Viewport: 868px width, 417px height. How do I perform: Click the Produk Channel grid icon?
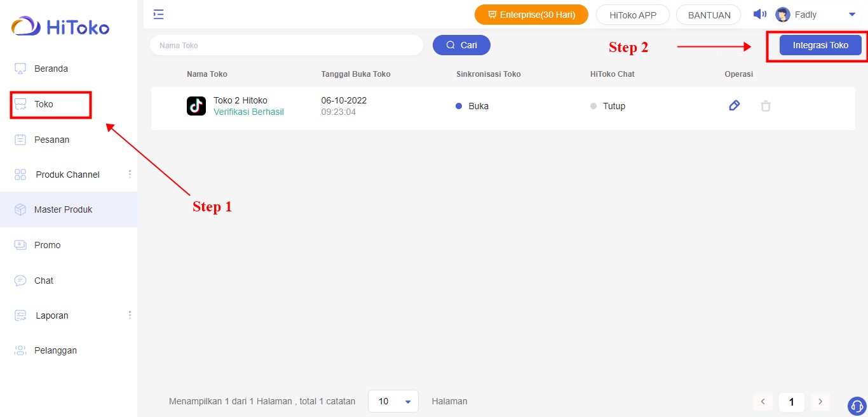(x=20, y=175)
